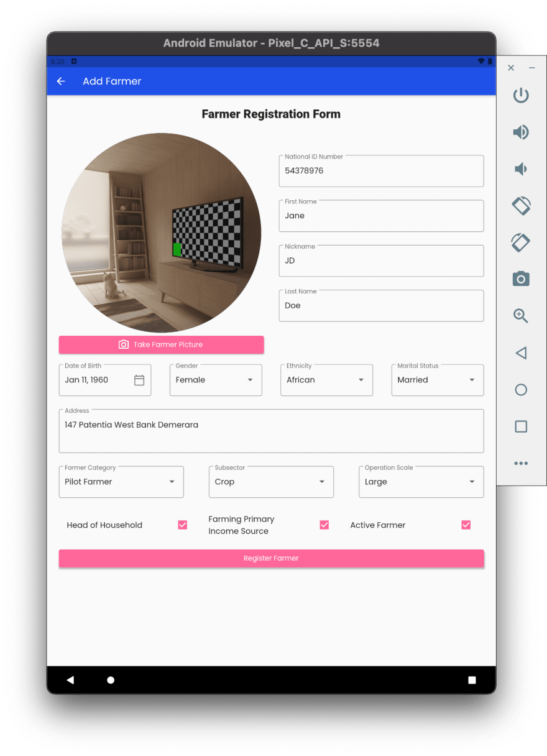Select the Last Name field
The height and width of the screenshot is (756, 547).
point(382,305)
